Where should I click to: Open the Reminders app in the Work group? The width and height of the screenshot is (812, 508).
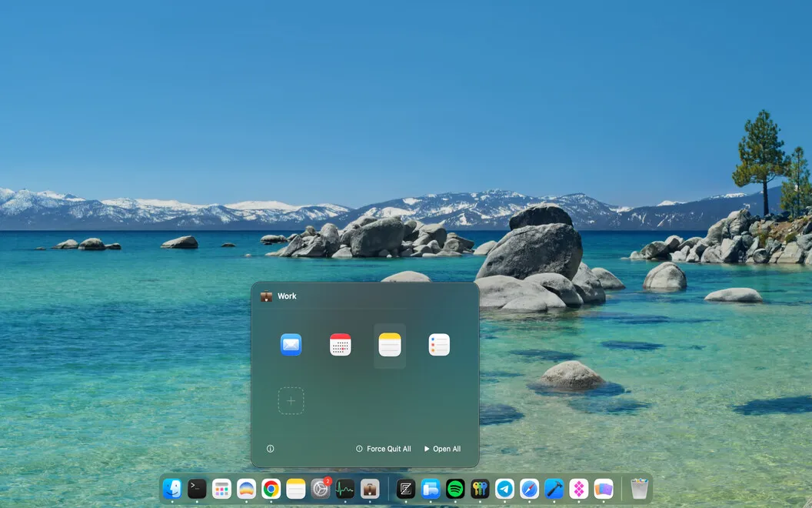click(439, 345)
